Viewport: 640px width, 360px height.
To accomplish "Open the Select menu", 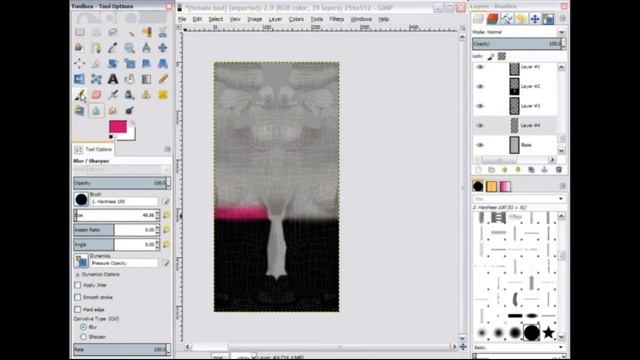I will click(x=216, y=19).
